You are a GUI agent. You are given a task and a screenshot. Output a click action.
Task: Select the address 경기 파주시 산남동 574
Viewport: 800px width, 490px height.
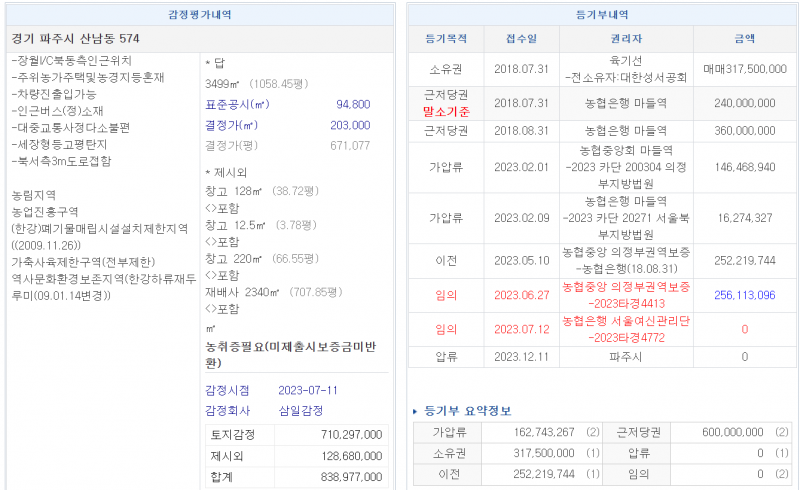[x=76, y=39]
